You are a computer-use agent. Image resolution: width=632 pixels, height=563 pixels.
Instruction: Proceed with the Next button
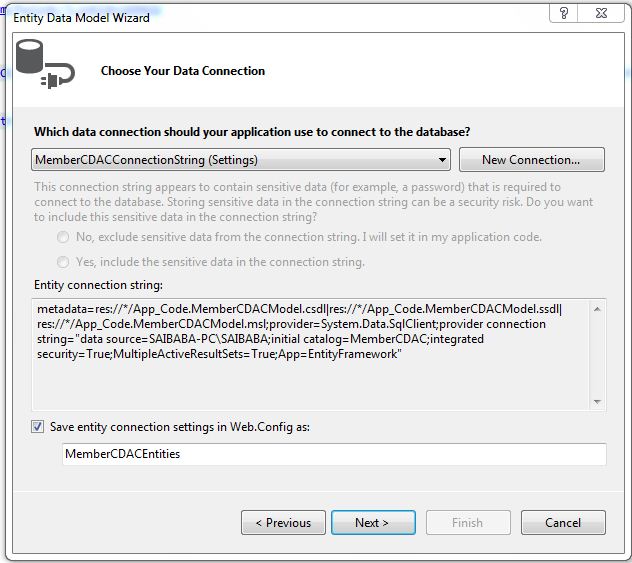(x=372, y=522)
